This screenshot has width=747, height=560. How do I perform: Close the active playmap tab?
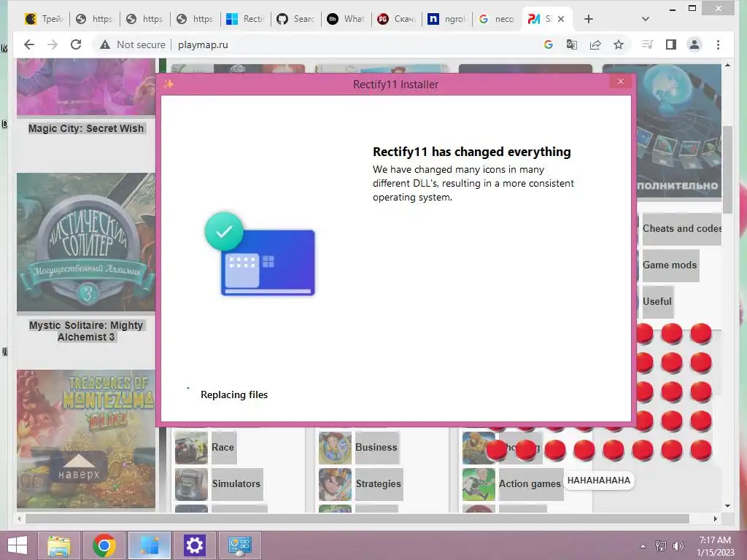pos(561,19)
